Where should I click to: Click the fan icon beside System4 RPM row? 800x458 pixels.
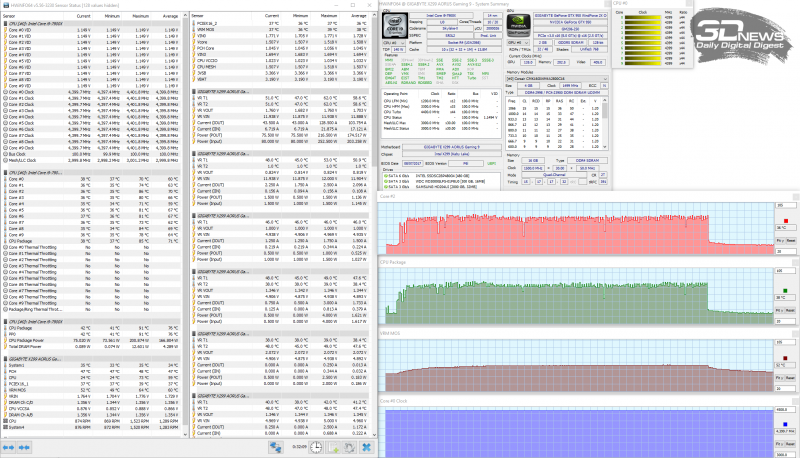6,427
